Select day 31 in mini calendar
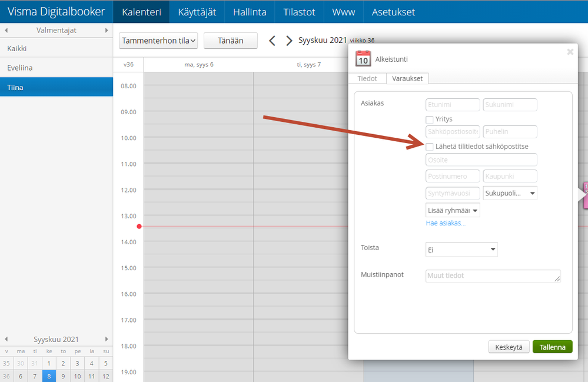The height and width of the screenshot is (382, 588). pyautogui.click(x=35, y=363)
